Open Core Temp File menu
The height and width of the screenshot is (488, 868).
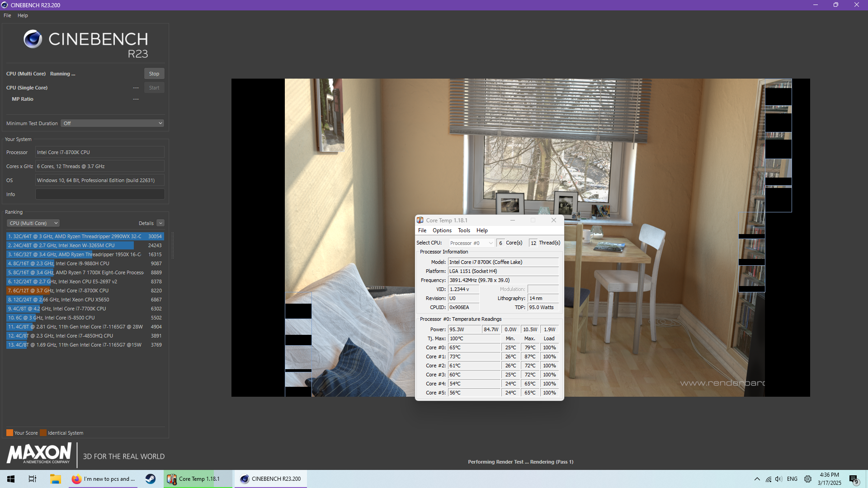click(422, 230)
